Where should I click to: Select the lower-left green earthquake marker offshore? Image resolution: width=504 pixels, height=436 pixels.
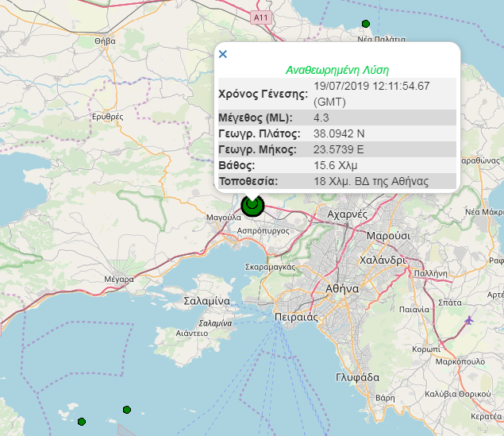coord(82,422)
